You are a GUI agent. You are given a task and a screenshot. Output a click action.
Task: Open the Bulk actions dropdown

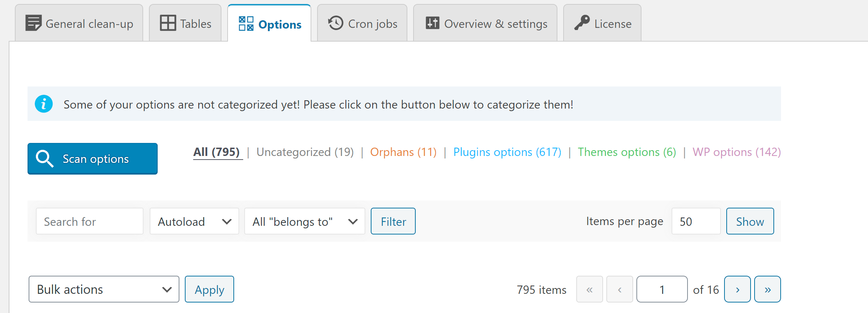coord(104,289)
